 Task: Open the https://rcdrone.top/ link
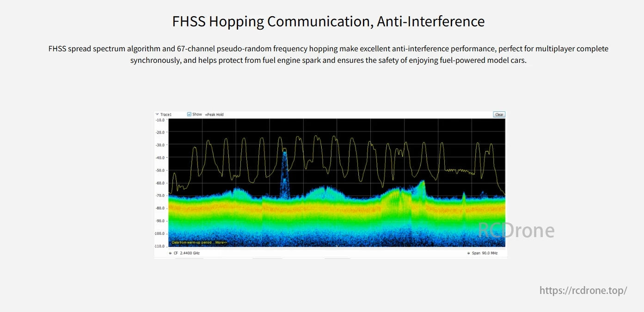pyautogui.click(x=583, y=290)
